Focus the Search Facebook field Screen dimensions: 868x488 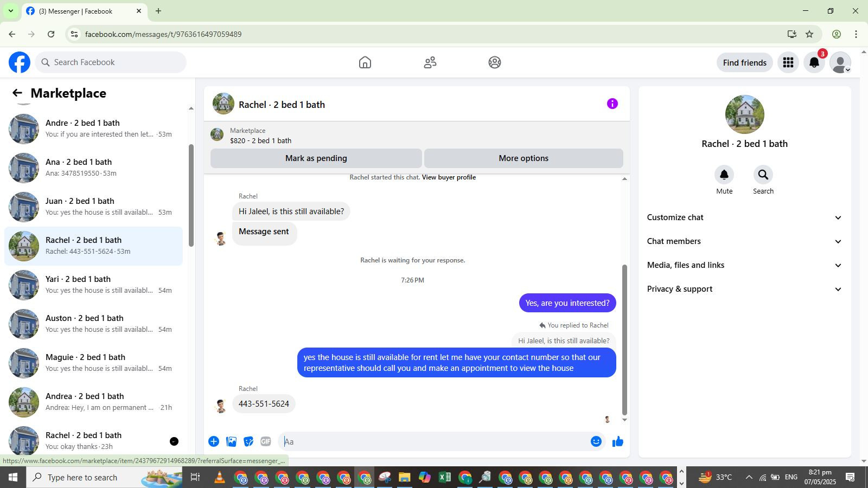pos(111,62)
